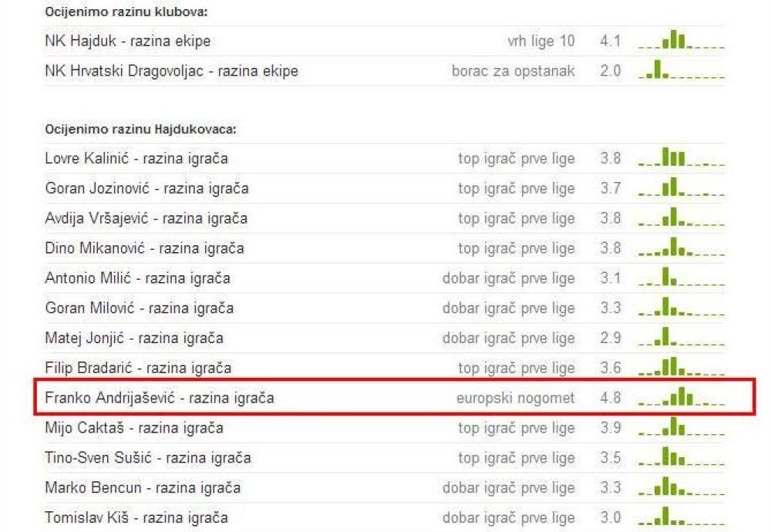771x532 pixels.
Task: Select "Goran Jozinović - razina igrača" row
Action: [146, 189]
